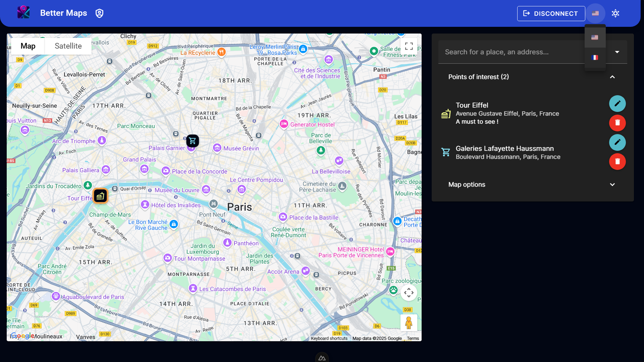Toggle light/dark theme sun icon

tap(615, 13)
